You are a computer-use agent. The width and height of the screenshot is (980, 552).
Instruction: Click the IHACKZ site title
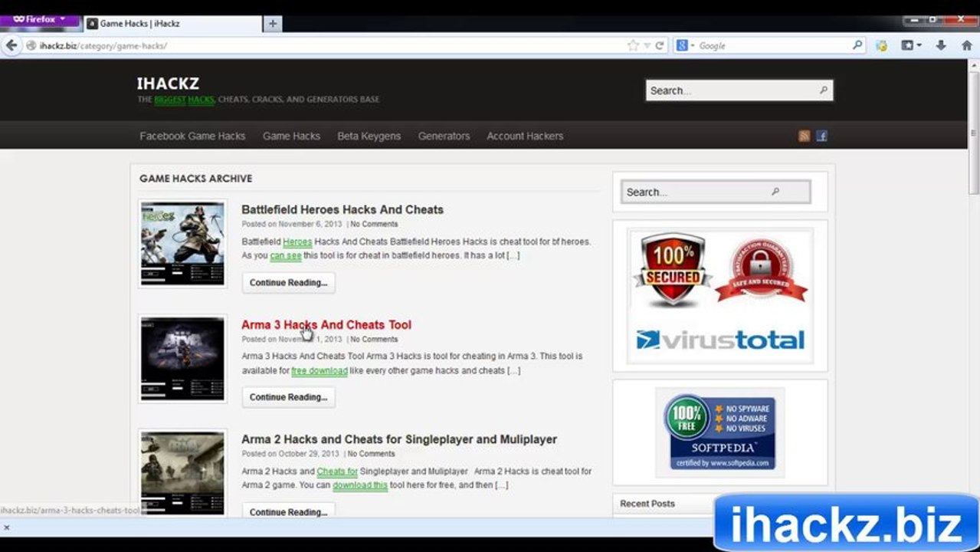click(168, 84)
